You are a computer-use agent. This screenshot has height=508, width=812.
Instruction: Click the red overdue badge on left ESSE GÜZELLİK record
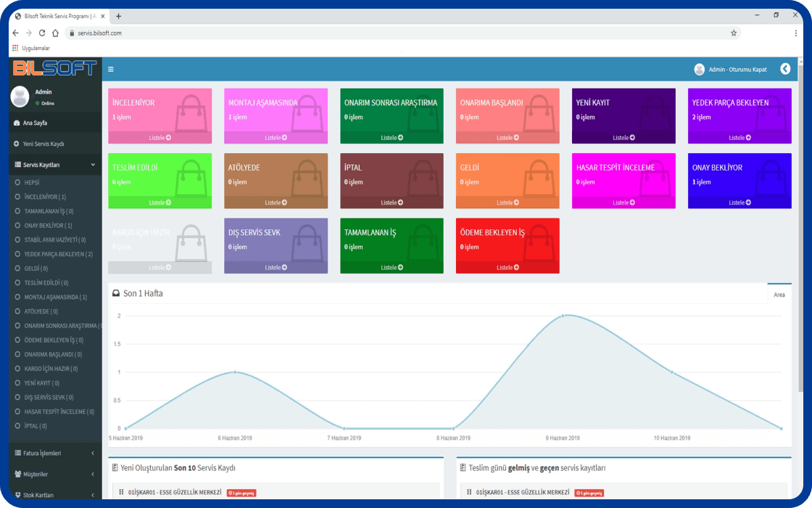[241, 493]
